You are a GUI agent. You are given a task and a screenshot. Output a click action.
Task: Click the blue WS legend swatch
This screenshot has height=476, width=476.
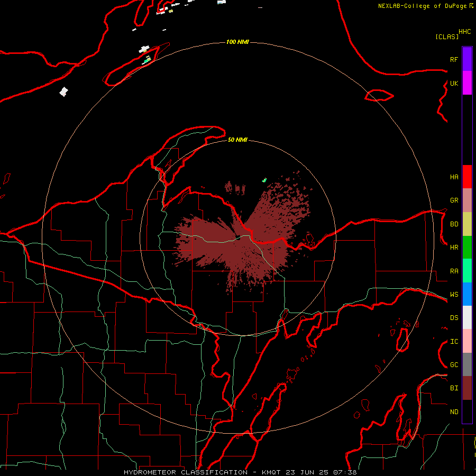coord(467,294)
